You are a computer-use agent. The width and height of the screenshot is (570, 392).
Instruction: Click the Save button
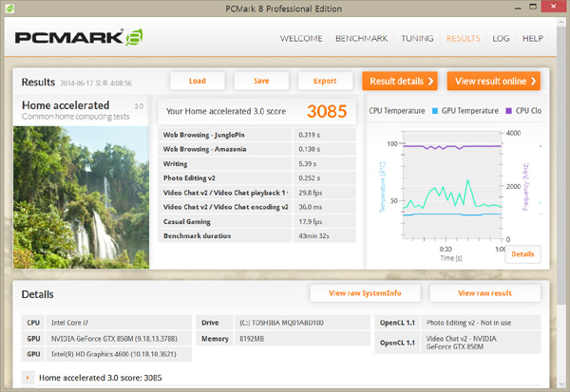pos(261,81)
